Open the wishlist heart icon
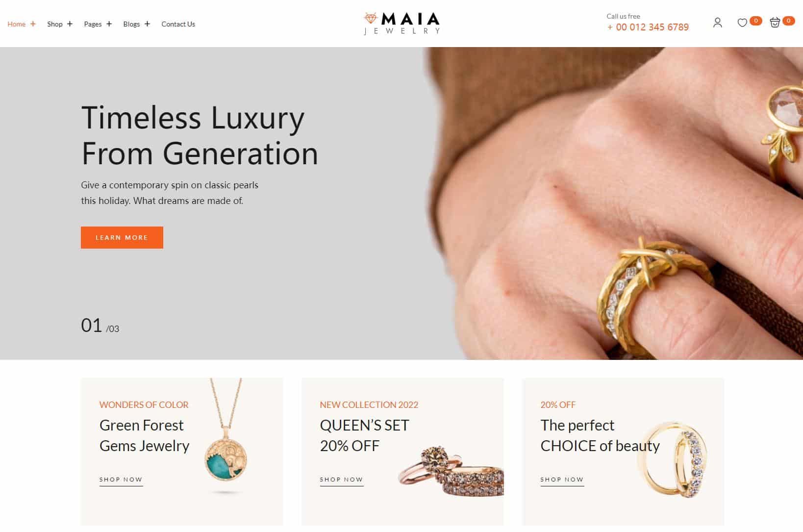Image resolution: width=803 pixels, height=532 pixels. pos(742,23)
